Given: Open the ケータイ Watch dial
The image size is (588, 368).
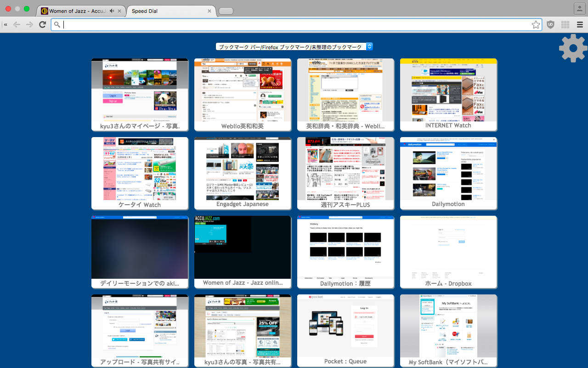Looking at the screenshot, I should click(x=140, y=173).
